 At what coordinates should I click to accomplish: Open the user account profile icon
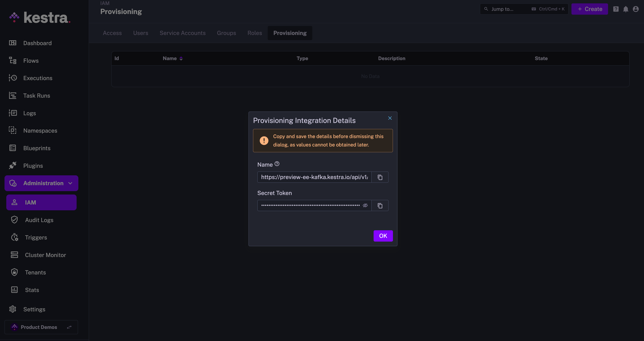pos(635,9)
